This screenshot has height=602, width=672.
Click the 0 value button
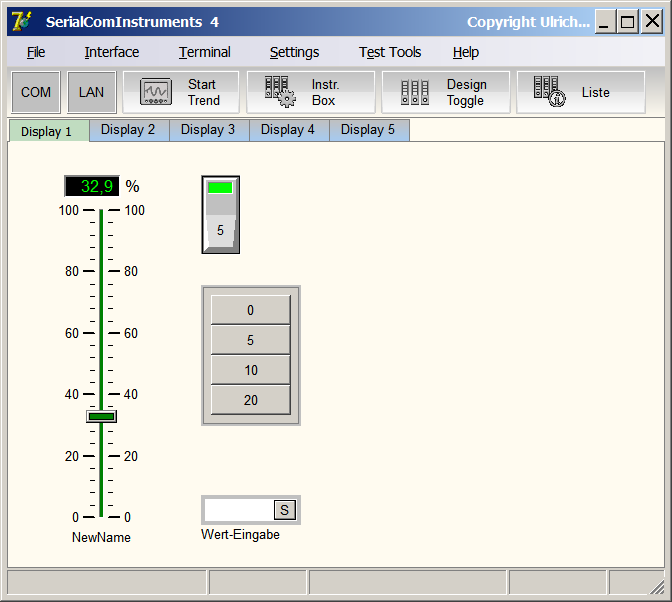(251, 310)
